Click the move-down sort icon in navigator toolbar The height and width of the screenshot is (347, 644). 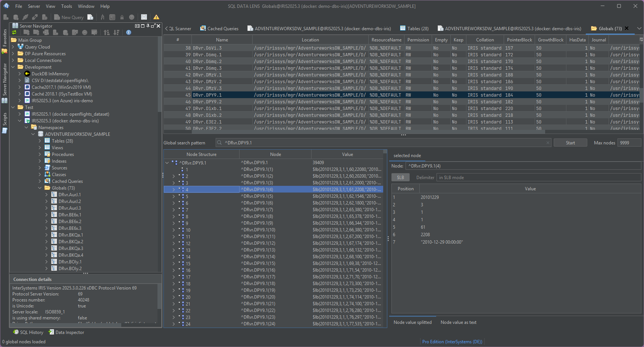[x=116, y=32]
